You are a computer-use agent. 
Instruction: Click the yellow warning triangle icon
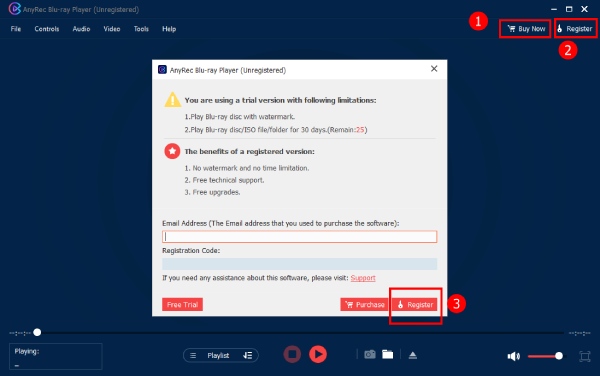(173, 99)
